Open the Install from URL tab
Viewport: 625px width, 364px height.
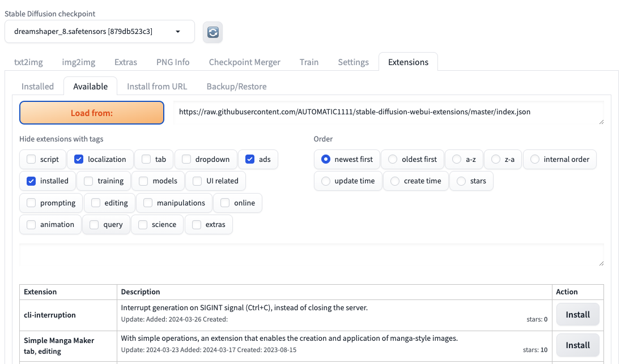157,87
